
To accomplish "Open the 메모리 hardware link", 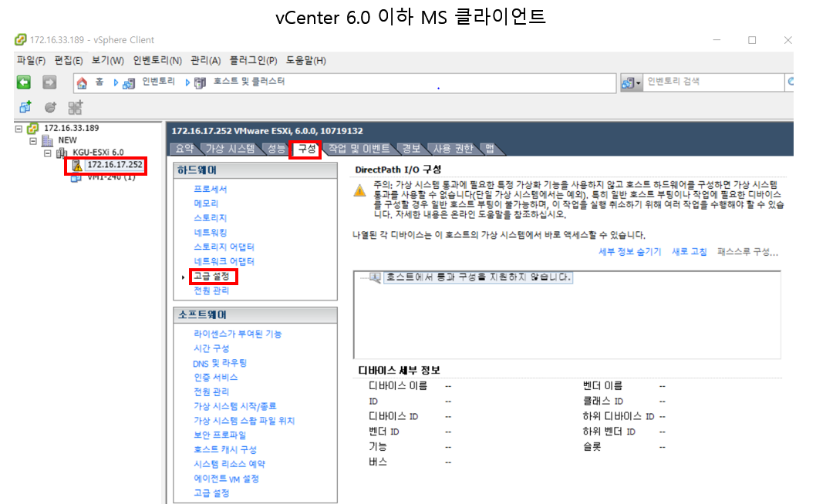I will [206, 203].
